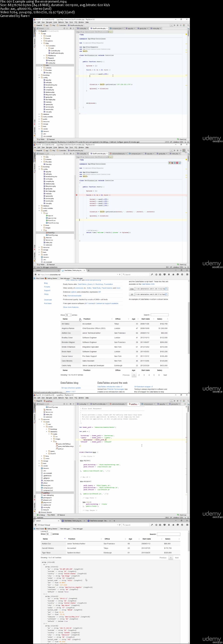
Task: Collapse config folder in 00:03:10 project tree
Action: (39, 78)
